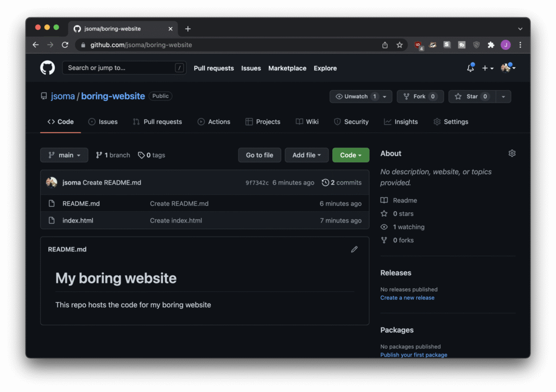The height and width of the screenshot is (392, 556).
Task: Click the share page icon in address bar
Action: pos(385,45)
